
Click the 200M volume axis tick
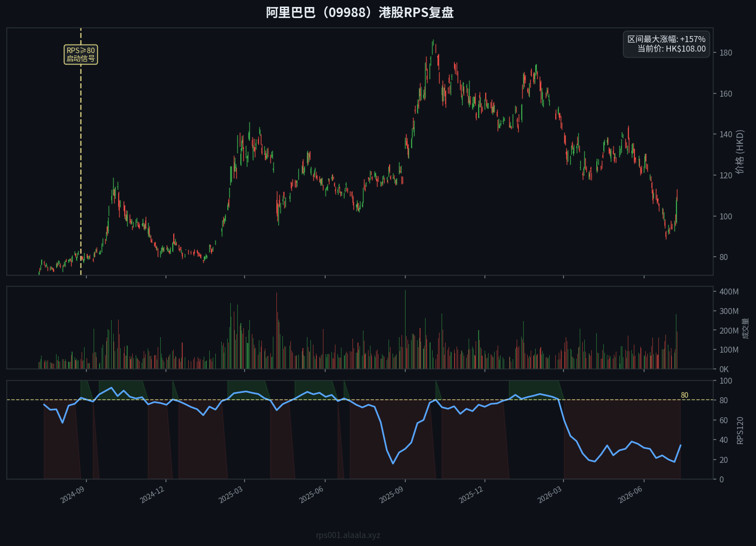[729, 331]
